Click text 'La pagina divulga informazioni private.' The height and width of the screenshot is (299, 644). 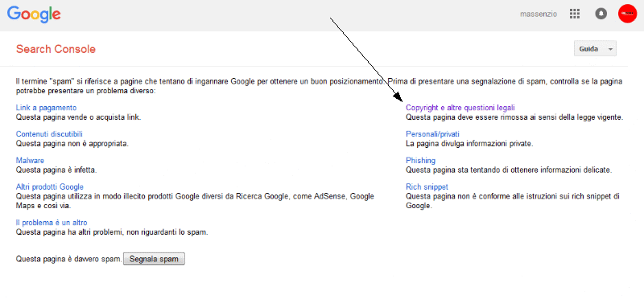coord(469,144)
